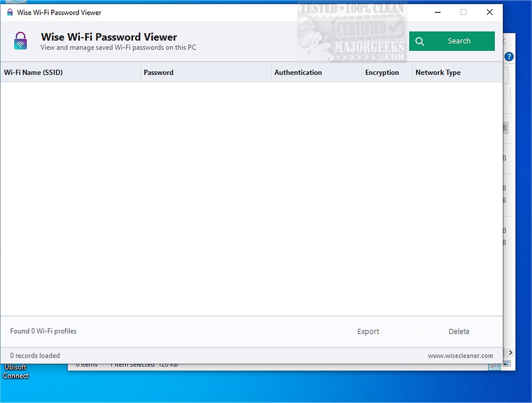Sort by the Network Type column header
Screen dimensions: 532x403
(x=438, y=72)
